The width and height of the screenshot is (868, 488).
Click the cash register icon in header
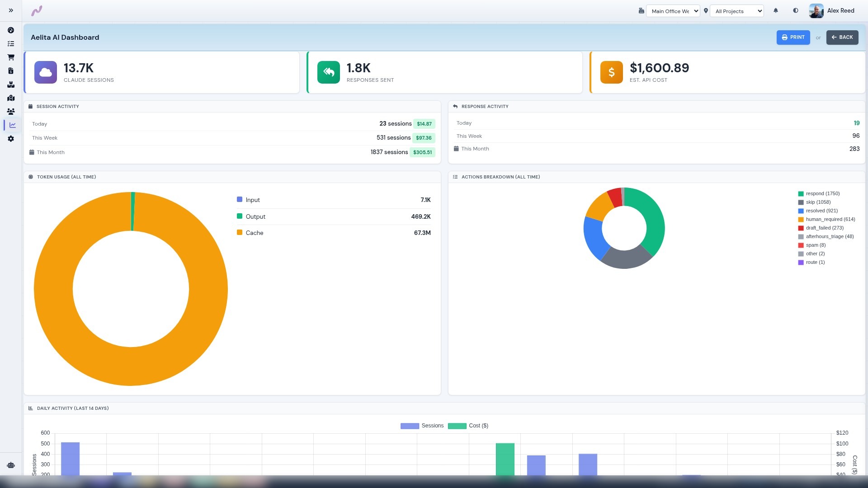[641, 11]
